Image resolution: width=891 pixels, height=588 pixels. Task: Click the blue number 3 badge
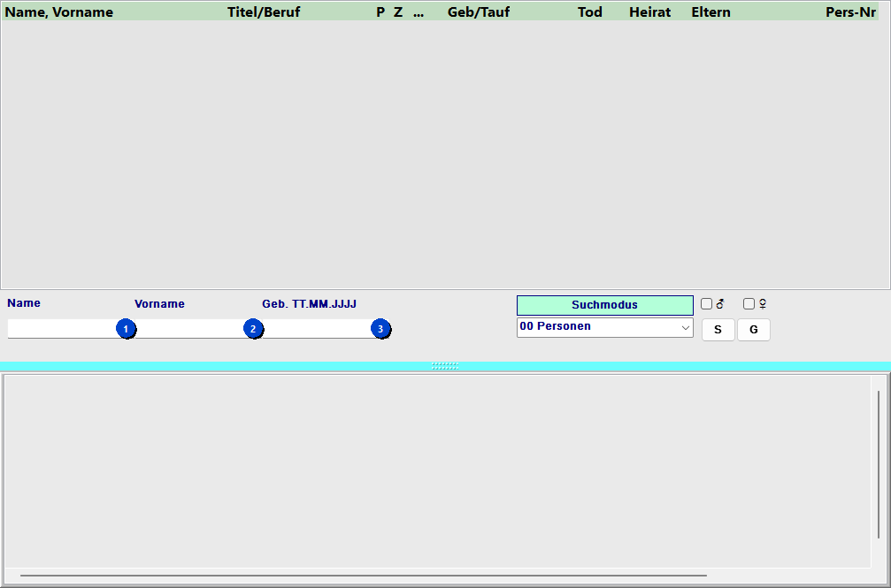pyautogui.click(x=380, y=329)
